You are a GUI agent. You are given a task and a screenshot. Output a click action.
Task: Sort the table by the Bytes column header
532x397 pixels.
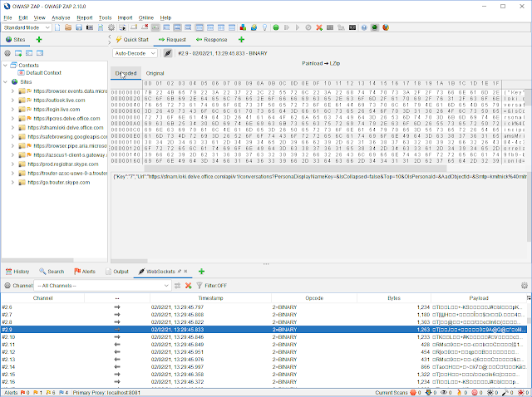394,298
